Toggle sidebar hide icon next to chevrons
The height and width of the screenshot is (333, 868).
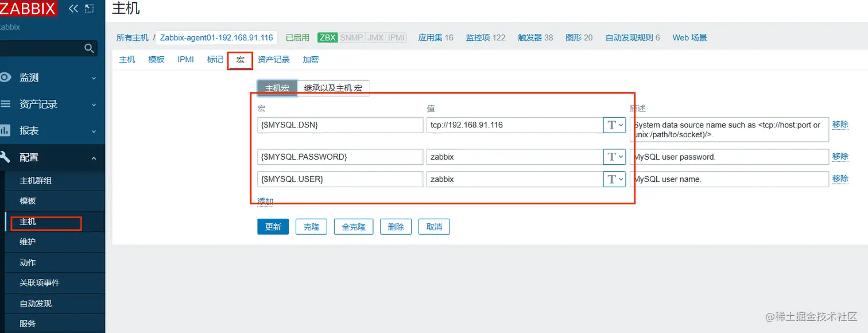pos(89,8)
